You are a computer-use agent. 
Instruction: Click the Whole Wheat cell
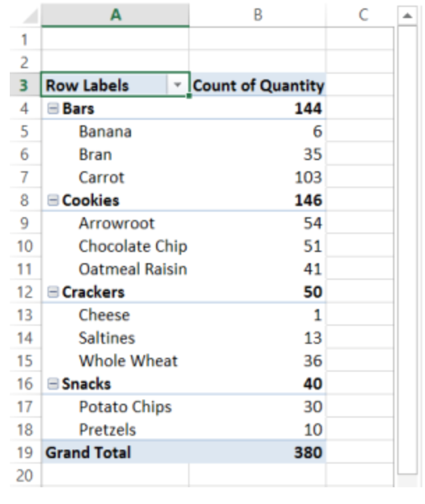click(x=127, y=361)
